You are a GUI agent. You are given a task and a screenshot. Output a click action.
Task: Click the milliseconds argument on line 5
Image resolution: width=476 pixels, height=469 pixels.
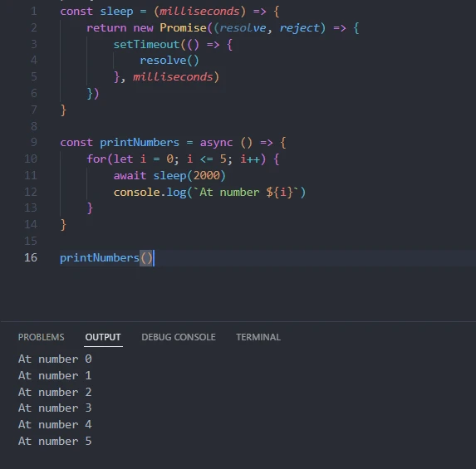[x=173, y=76]
